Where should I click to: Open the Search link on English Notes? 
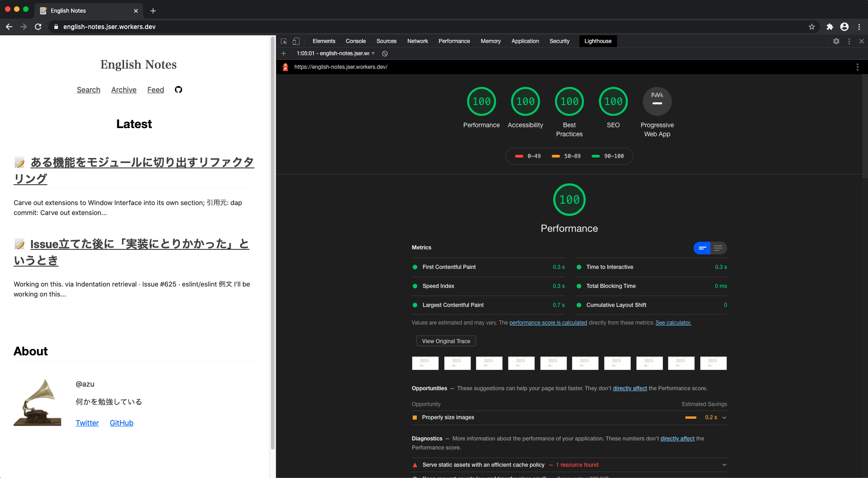(88, 90)
